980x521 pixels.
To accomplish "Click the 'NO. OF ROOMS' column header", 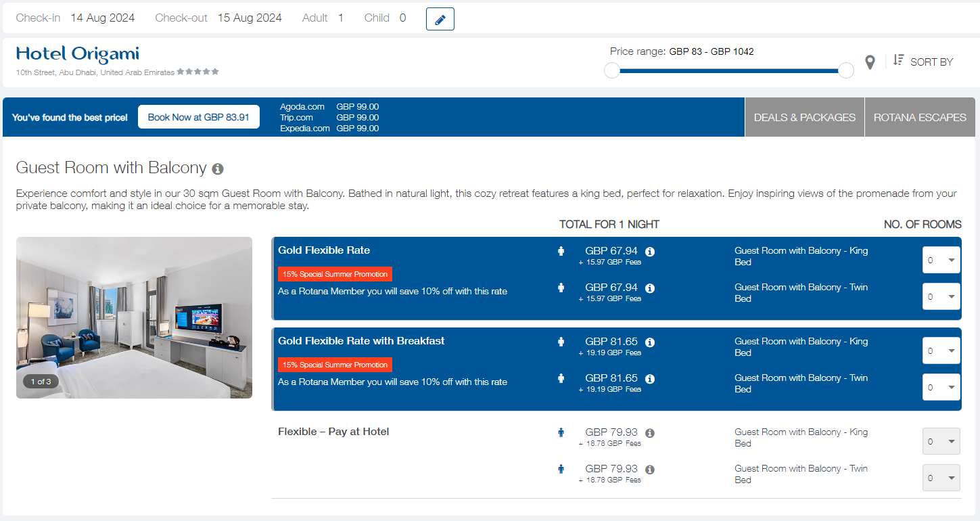I will (x=923, y=225).
